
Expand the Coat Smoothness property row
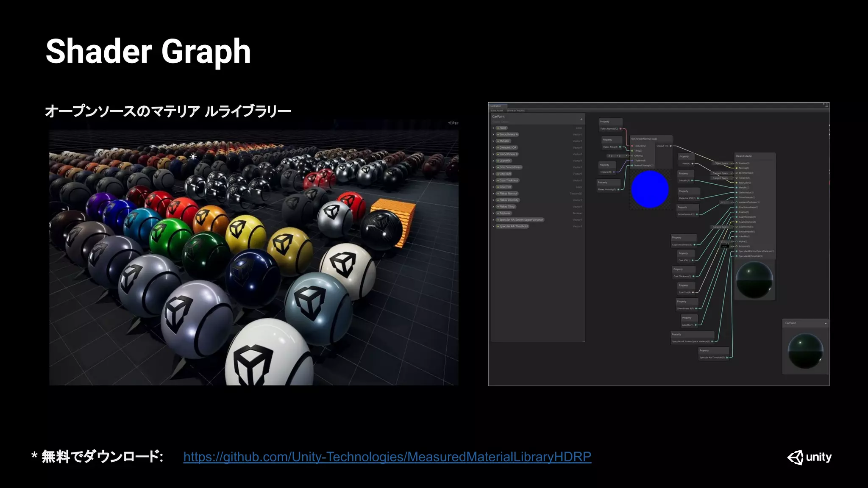pos(493,167)
